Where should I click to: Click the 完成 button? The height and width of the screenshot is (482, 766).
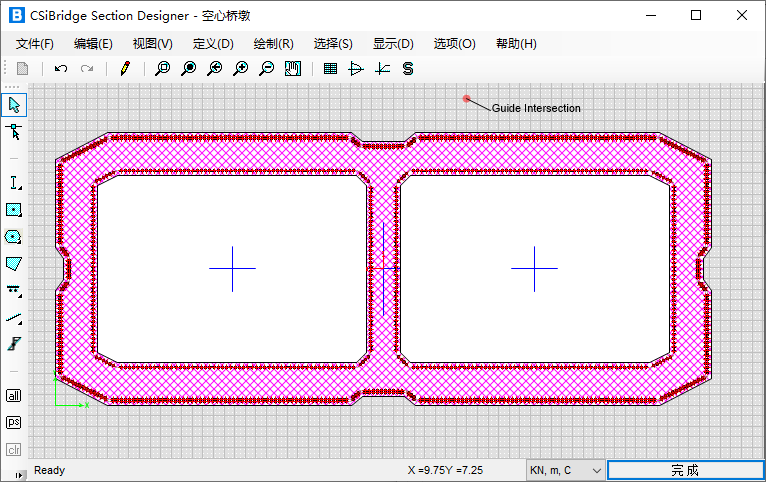[x=685, y=470]
